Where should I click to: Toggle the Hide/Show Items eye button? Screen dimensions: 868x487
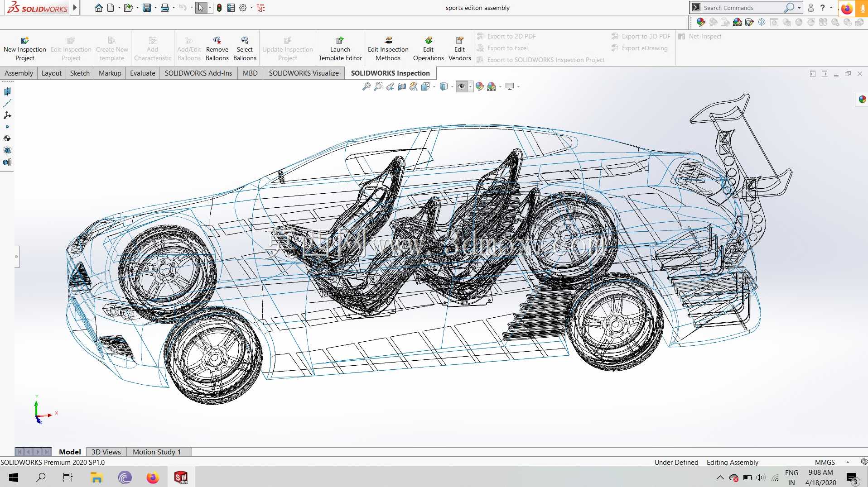[x=462, y=86]
